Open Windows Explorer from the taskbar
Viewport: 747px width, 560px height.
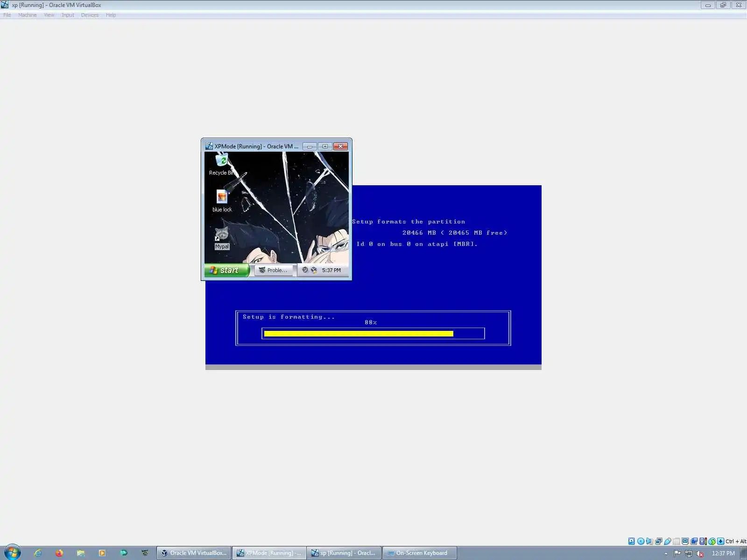click(x=81, y=553)
